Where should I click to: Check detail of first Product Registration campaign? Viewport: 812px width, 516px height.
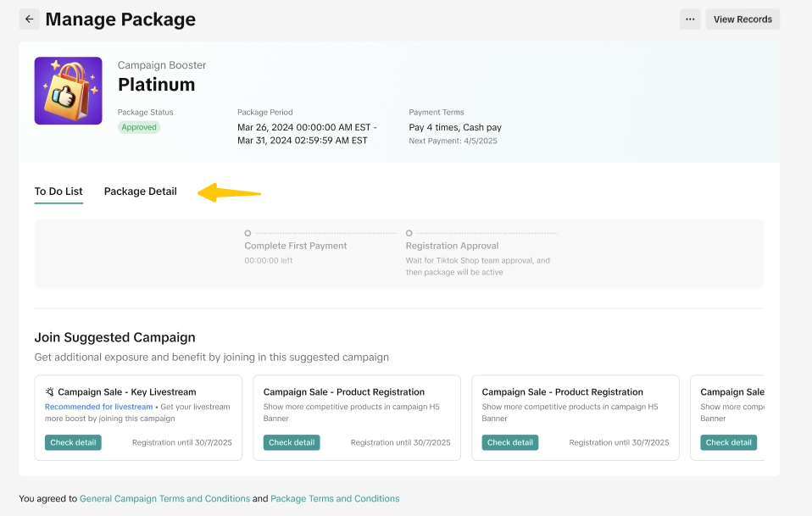pyautogui.click(x=292, y=442)
